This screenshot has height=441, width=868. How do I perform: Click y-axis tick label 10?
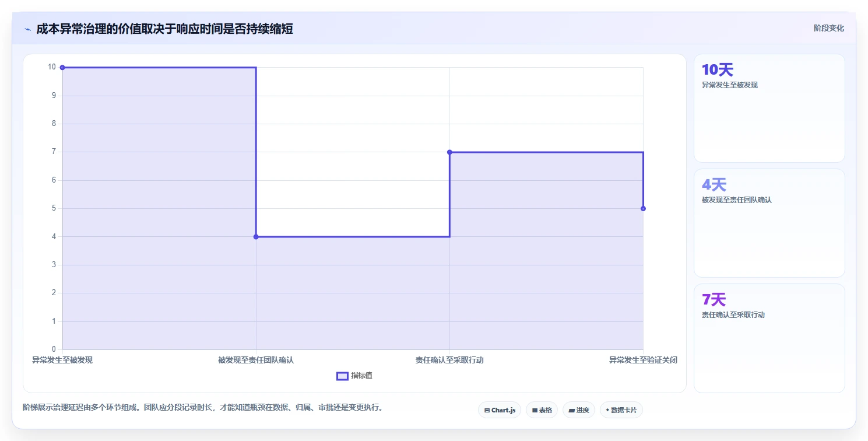pyautogui.click(x=52, y=67)
